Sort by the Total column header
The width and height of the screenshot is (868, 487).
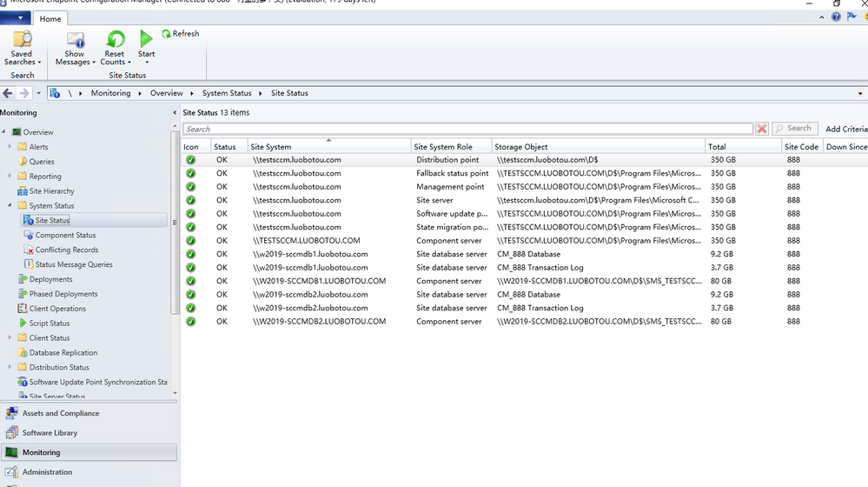pyautogui.click(x=744, y=147)
